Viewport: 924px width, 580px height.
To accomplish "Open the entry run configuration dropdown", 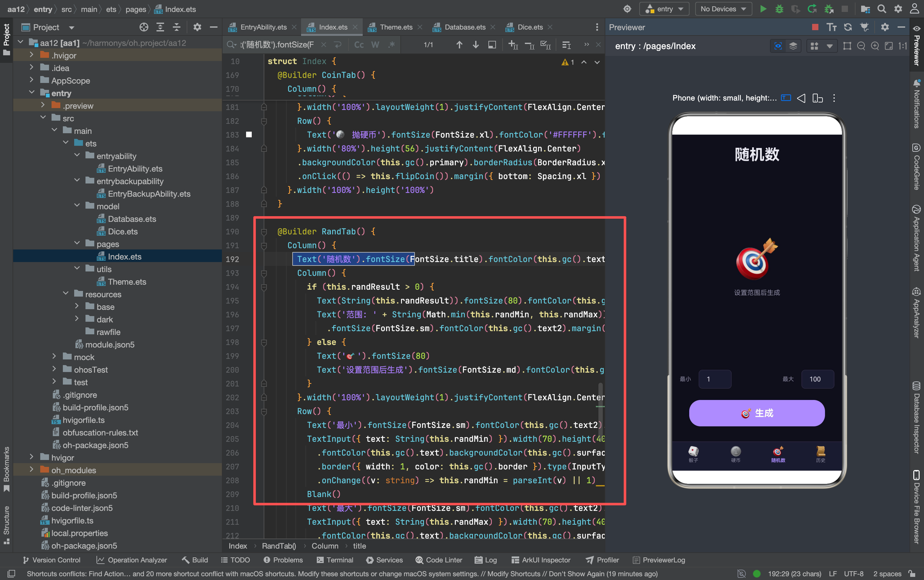I will 664,9.
